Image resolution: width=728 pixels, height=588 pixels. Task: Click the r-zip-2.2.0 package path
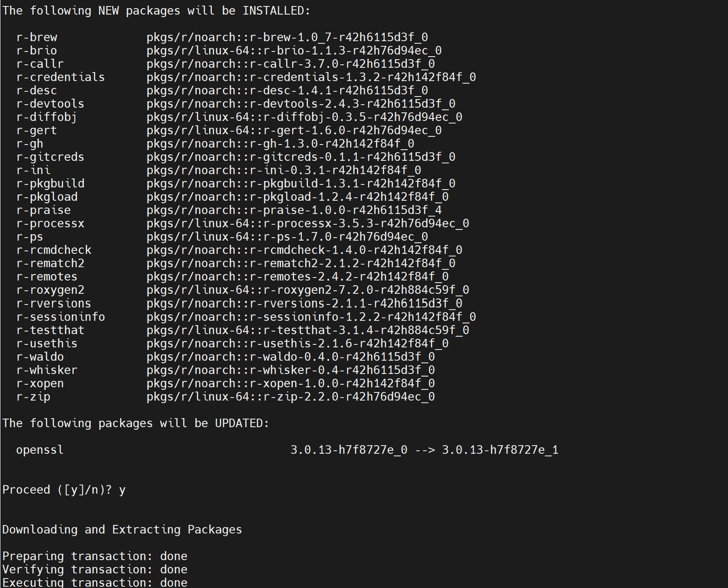pyautogui.click(x=290, y=397)
